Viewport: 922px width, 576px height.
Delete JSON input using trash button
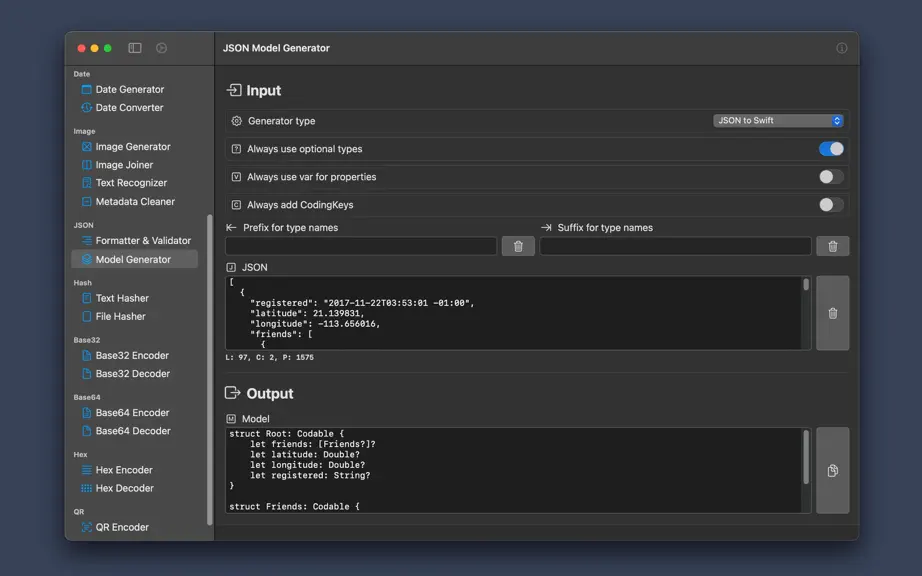coord(832,313)
